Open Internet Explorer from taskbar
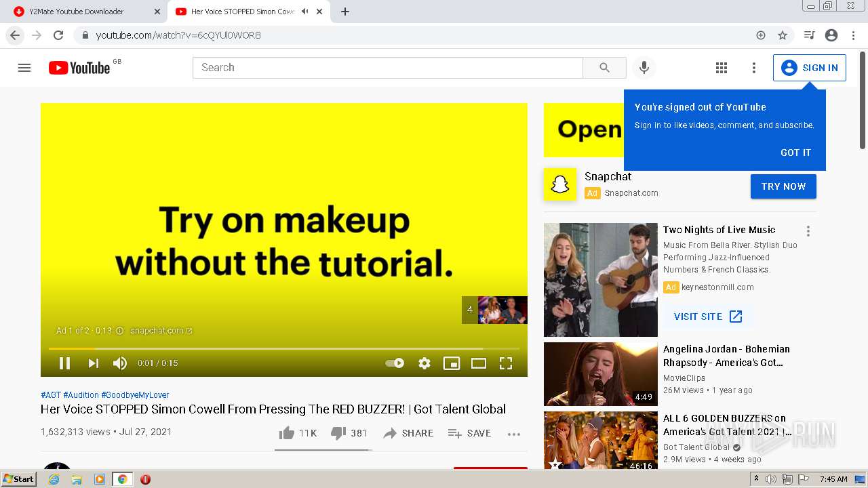Screen dimensions: 868x488 (x=54, y=479)
